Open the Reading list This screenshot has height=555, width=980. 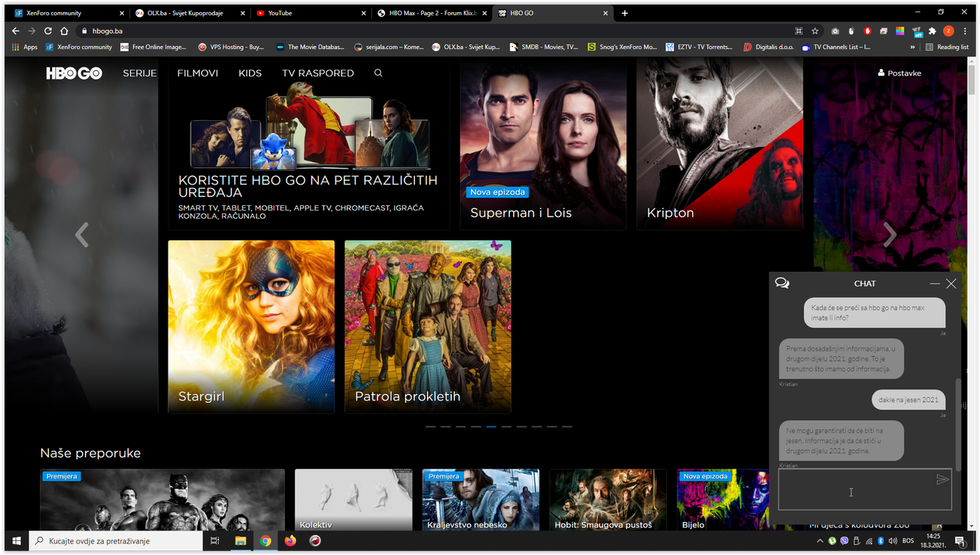tap(947, 47)
